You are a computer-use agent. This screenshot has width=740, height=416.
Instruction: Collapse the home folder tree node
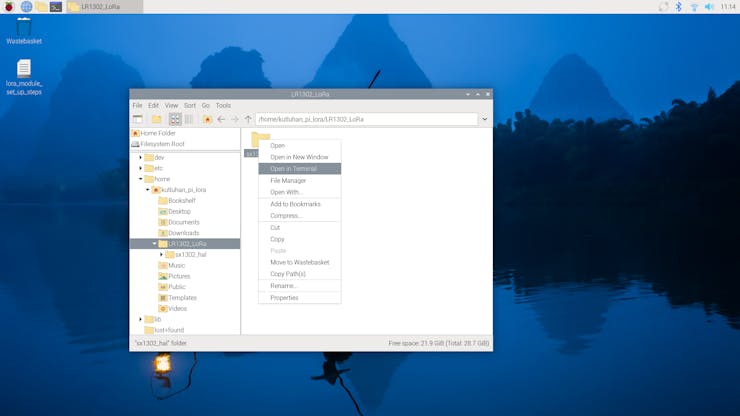141,179
